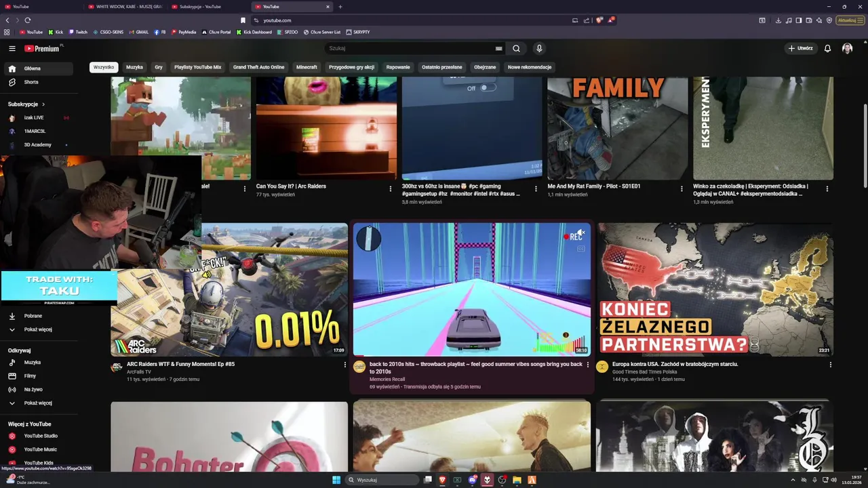
Task: Open Twitch bookmark in bookmarks bar
Action: (78, 32)
